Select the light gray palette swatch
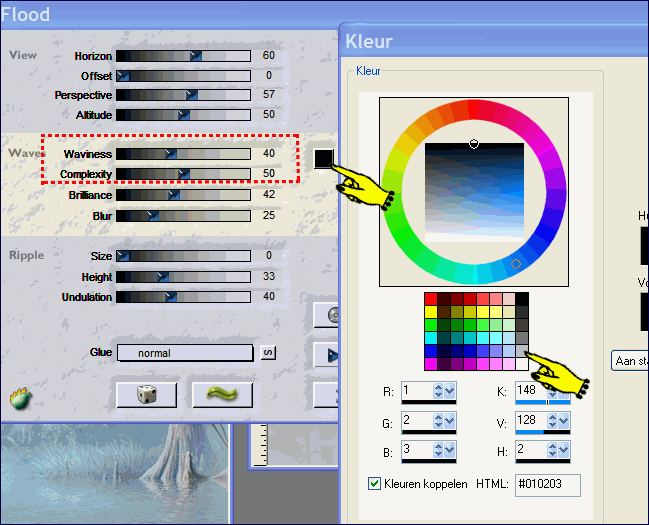The height and width of the screenshot is (525, 649). tap(522, 351)
